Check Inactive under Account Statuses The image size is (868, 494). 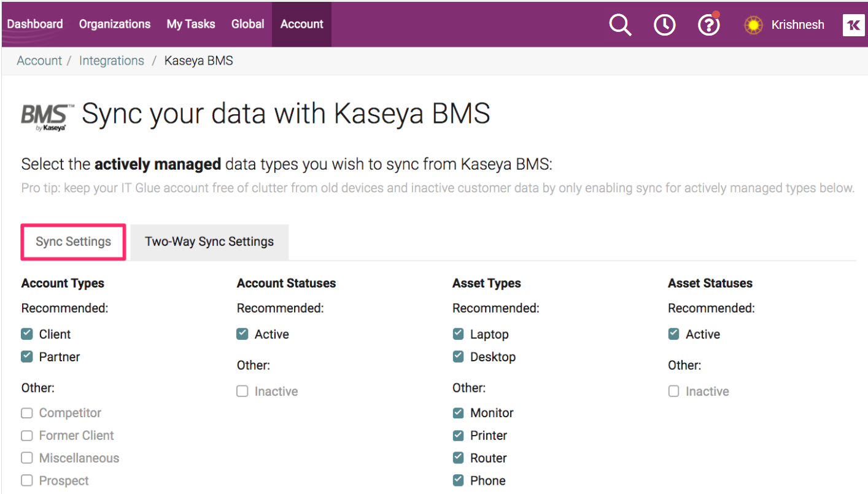[242, 391]
